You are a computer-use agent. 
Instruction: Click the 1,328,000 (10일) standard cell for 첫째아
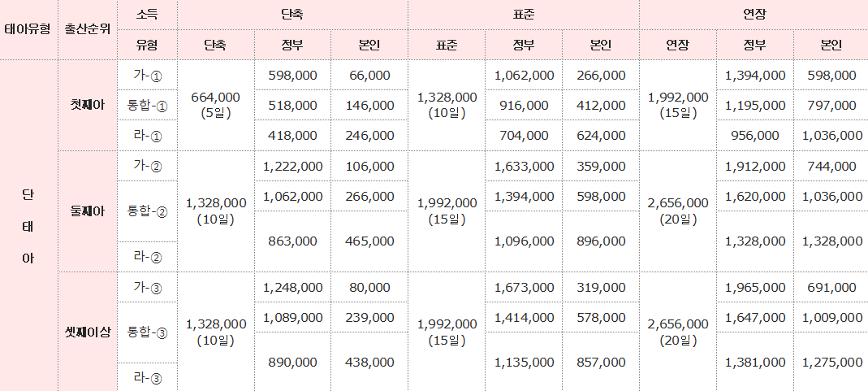coord(447,105)
